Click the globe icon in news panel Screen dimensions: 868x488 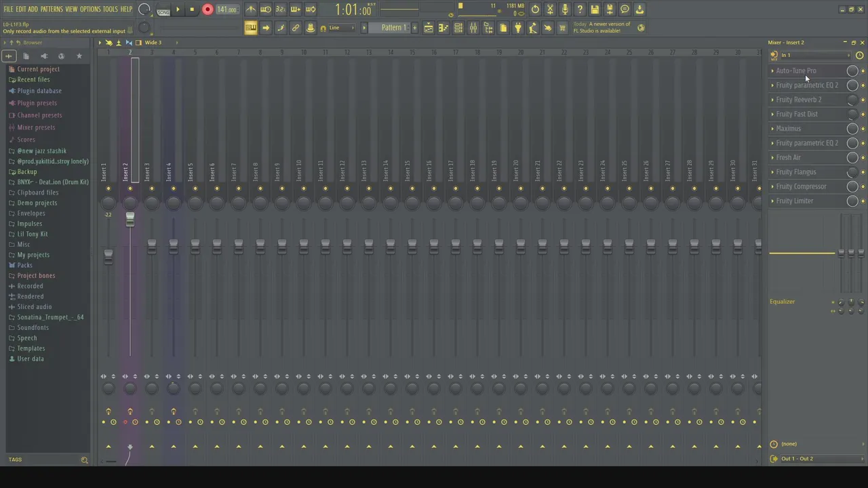(642, 28)
